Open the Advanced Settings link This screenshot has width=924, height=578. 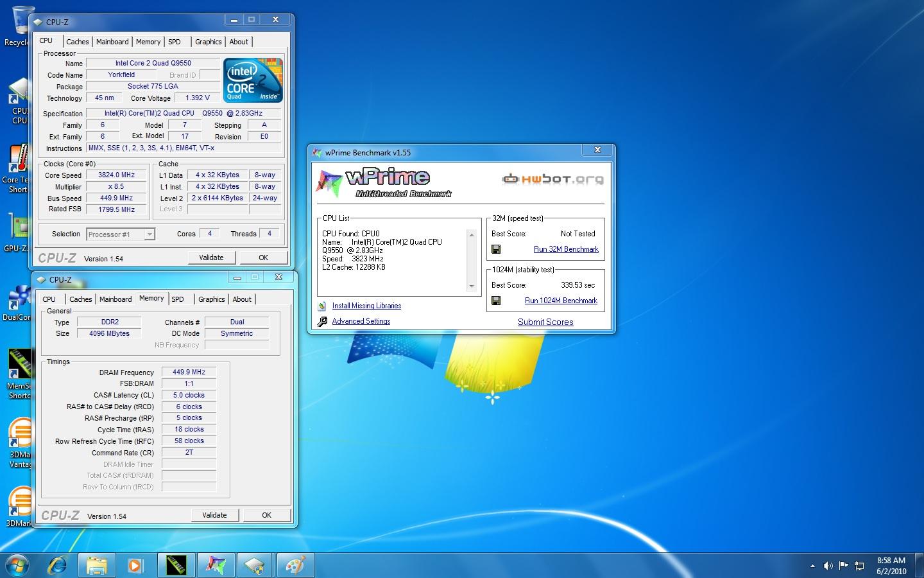[361, 321]
